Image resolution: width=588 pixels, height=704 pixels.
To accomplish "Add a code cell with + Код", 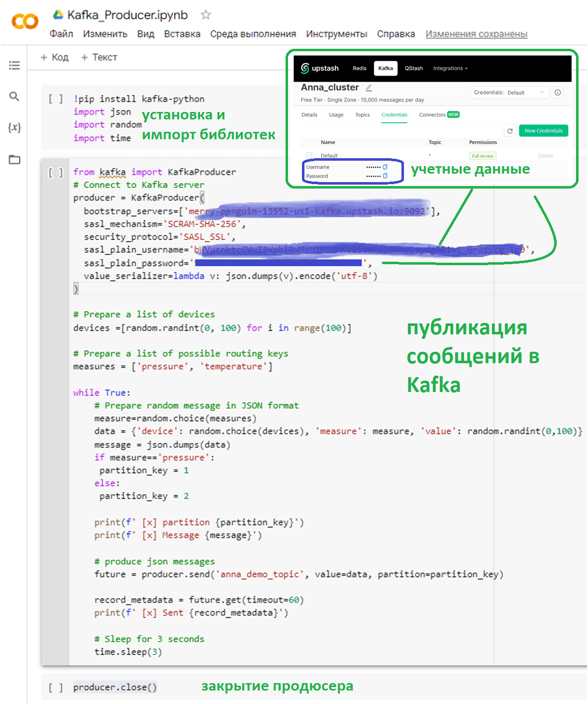I will coord(54,57).
